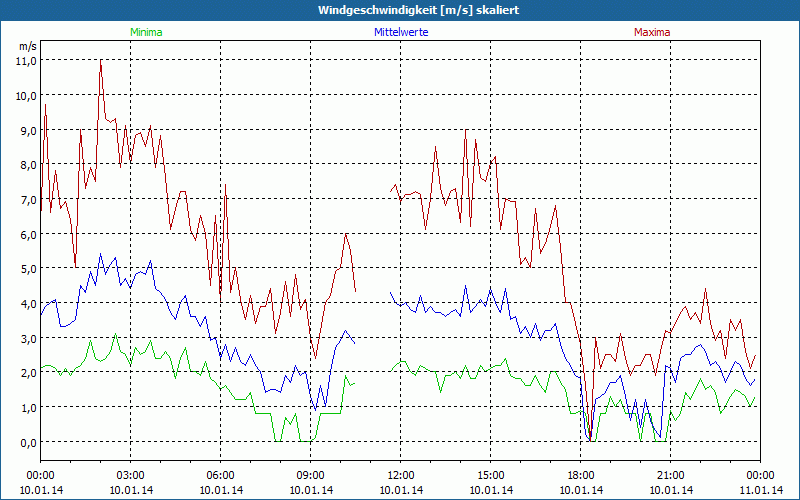800x500 pixels.
Task: Click the '15:00' time axis label
Action: (x=491, y=476)
